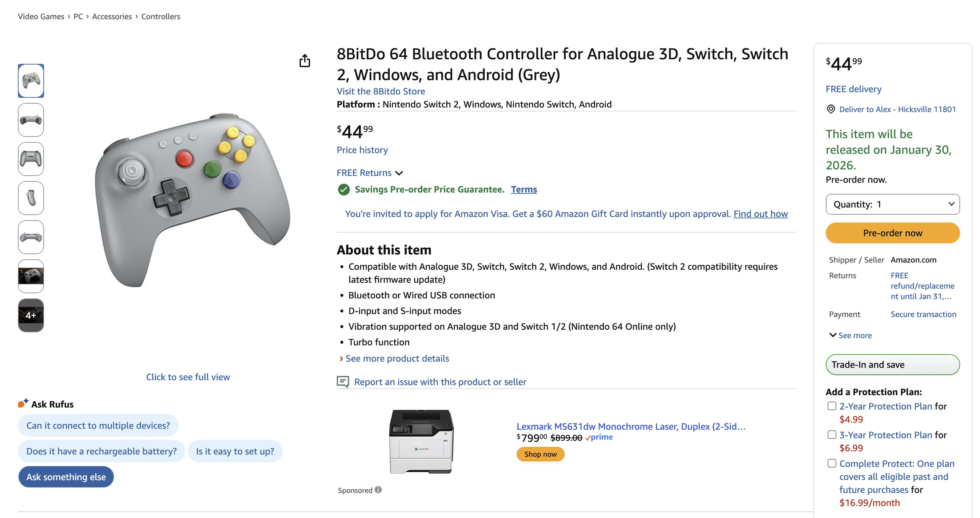Select the second controller thumbnail view
Viewport: 980px width, 518px height.
tap(31, 120)
